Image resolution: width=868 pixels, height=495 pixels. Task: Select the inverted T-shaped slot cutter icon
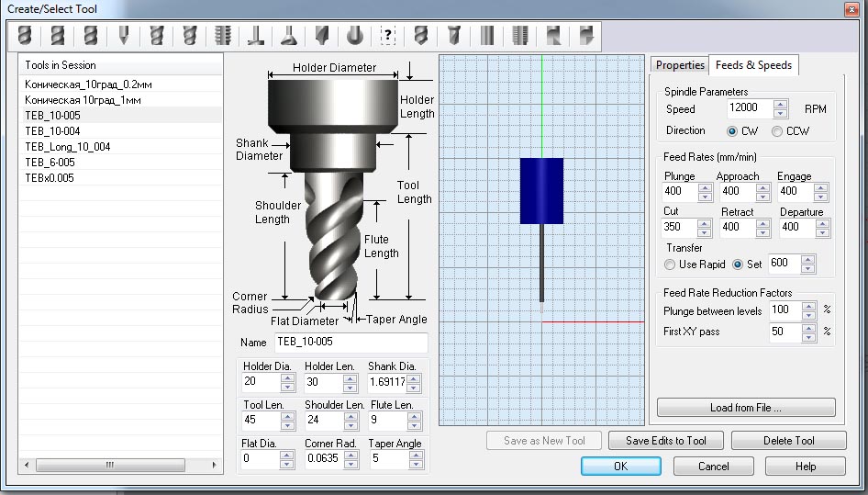[x=255, y=36]
